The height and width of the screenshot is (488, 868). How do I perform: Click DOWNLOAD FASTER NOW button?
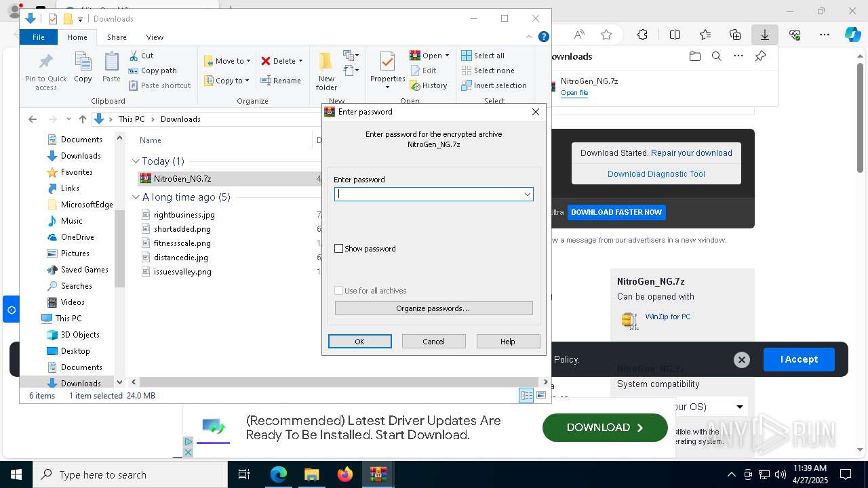(616, 212)
